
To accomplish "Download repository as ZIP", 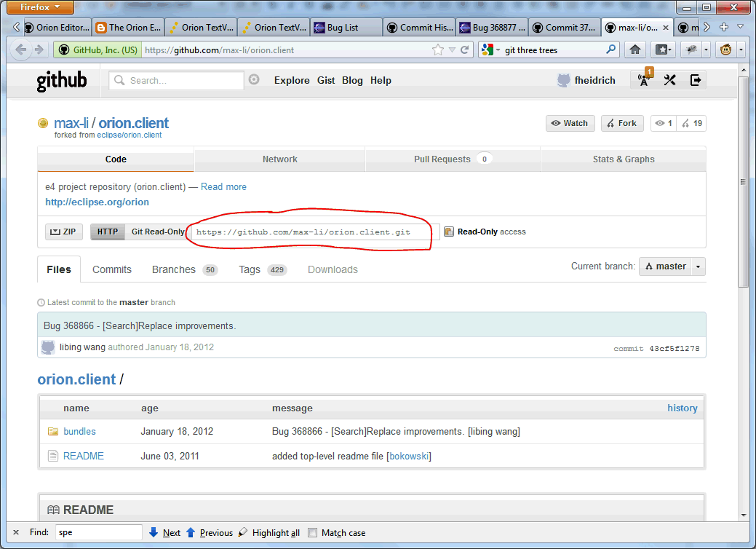I will pos(63,232).
